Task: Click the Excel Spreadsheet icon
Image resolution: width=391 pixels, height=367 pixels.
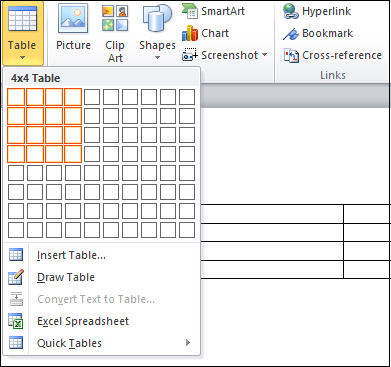Action: click(16, 321)
